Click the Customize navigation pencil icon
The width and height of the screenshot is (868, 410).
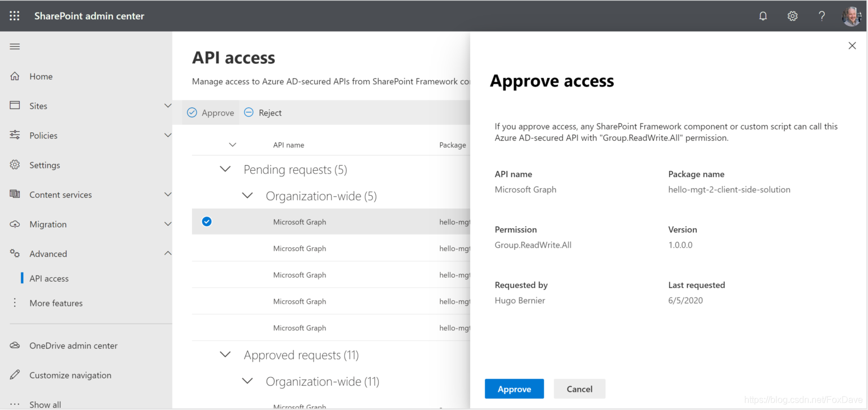coord(15,375)
